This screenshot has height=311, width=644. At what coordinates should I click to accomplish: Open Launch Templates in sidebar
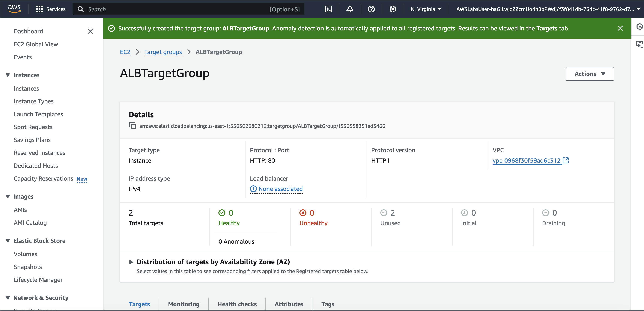click(x=38, y=114)
